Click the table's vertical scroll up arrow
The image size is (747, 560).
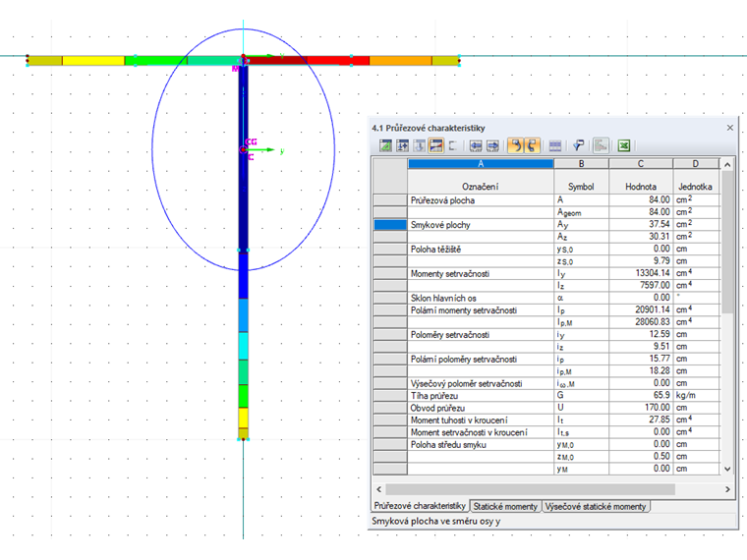pos(727,165)
